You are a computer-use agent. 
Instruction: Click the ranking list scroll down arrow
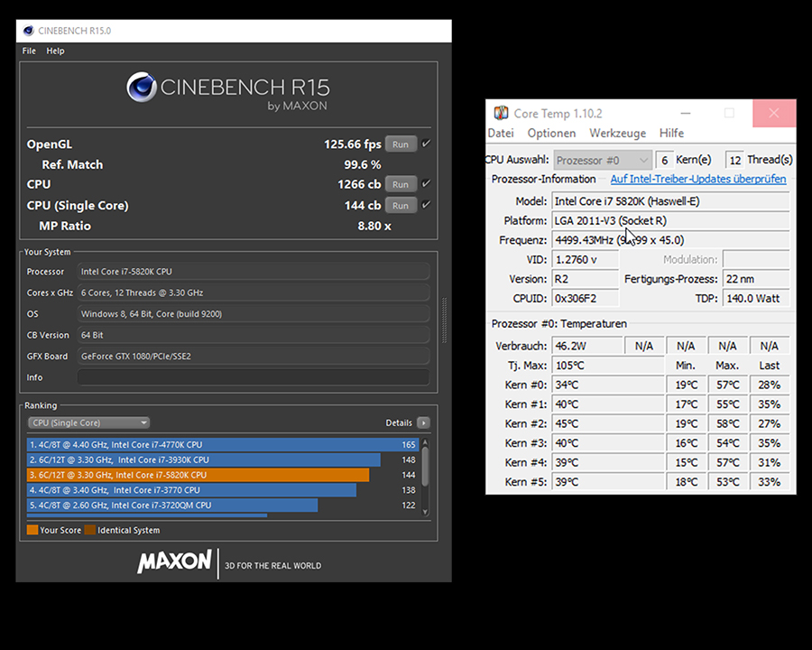426,512
